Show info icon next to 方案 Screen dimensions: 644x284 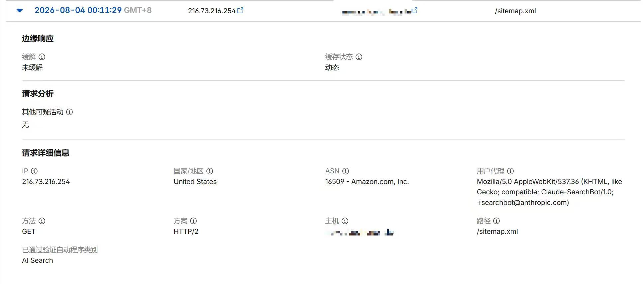click(193, 221)
